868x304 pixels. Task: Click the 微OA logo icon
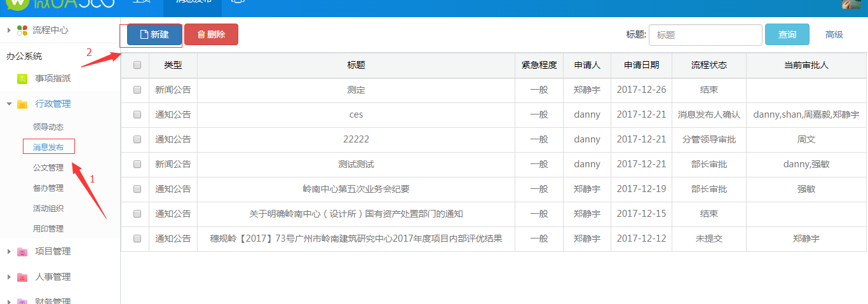point(19,3)
